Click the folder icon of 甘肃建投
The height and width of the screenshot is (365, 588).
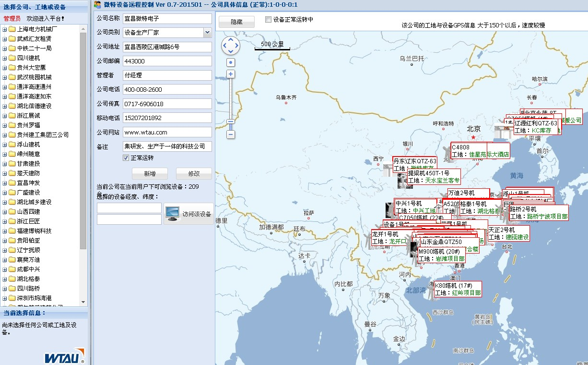pos(12,164)
